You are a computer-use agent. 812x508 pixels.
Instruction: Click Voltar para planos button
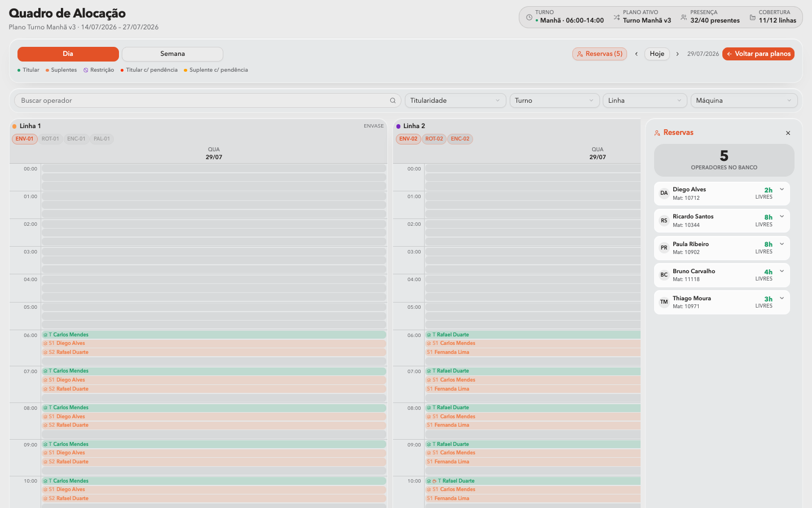pyautogui.click(x=758, y=54)
